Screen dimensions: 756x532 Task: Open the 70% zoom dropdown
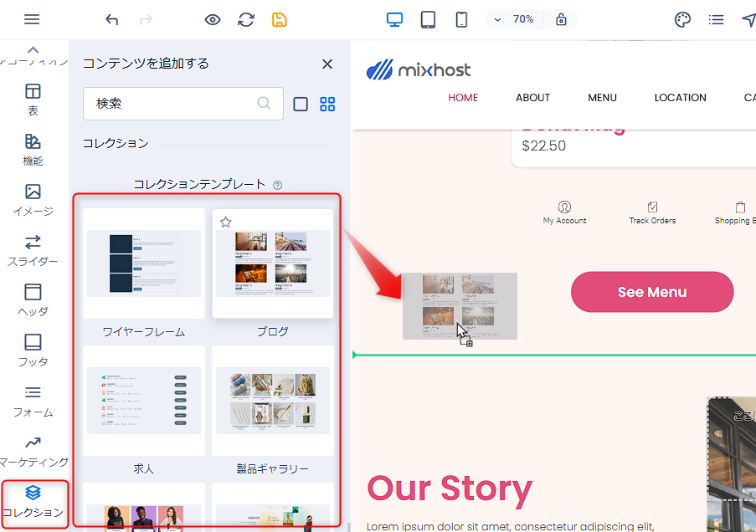click(x=514, y=19)
